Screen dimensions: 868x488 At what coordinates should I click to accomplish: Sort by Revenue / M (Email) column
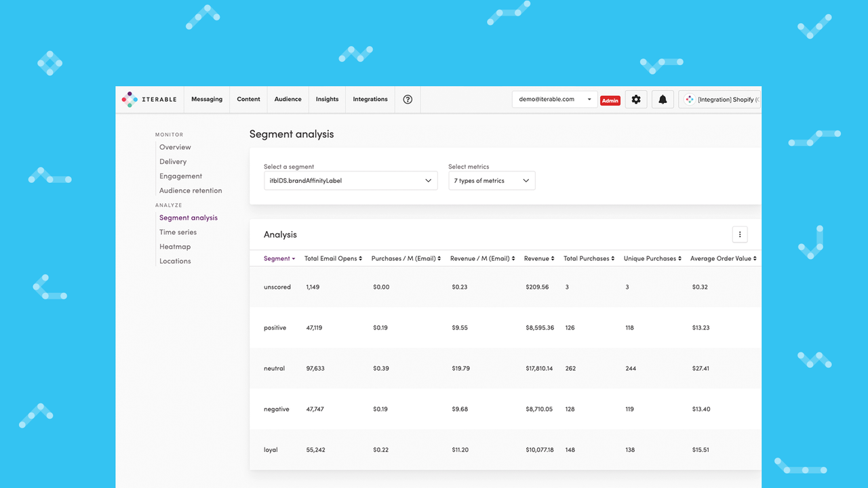coord(483,258)
